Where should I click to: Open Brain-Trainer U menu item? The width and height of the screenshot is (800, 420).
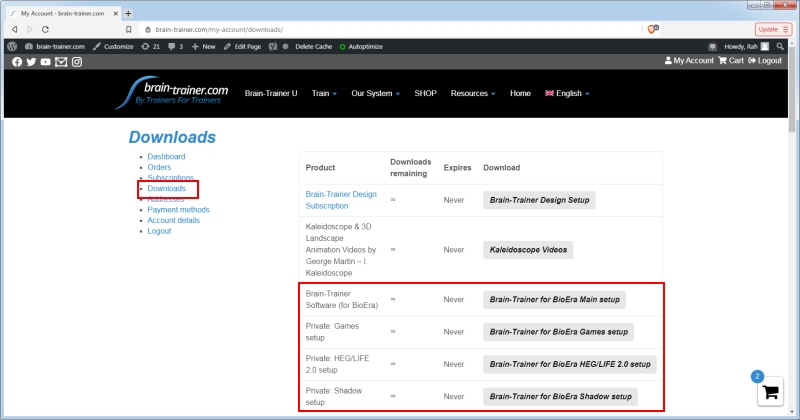tap(271, 93)
